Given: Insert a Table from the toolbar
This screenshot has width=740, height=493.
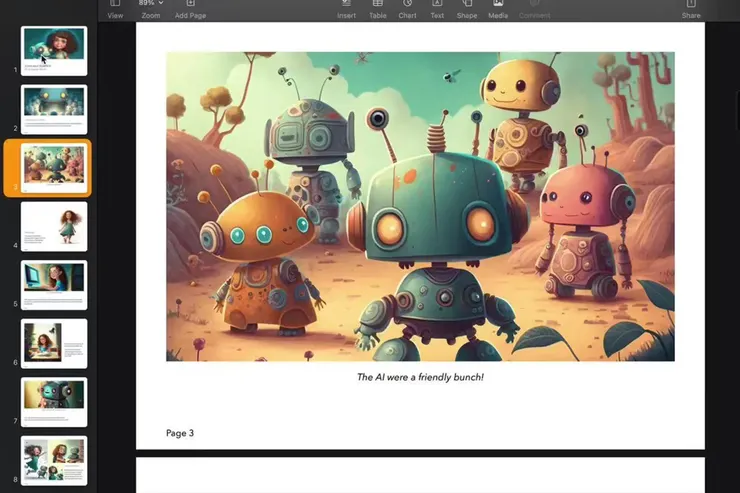Looking at the screenshot, I should [x=377, y=9].
